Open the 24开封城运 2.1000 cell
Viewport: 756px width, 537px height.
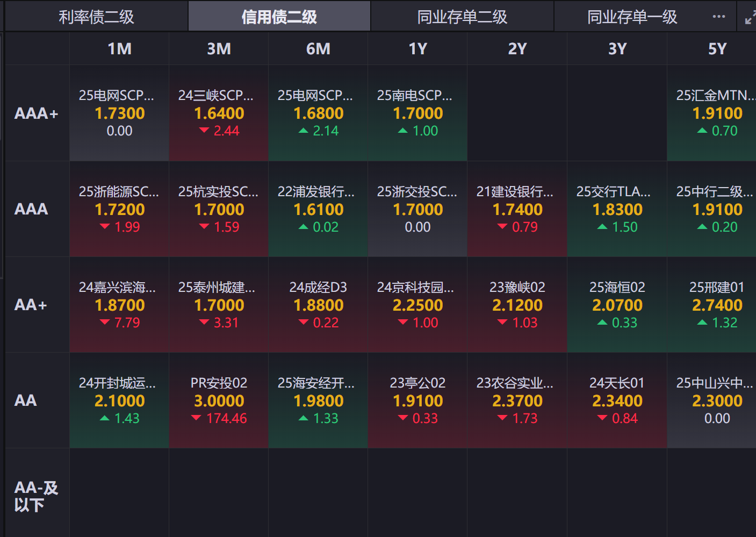[119, 400]
